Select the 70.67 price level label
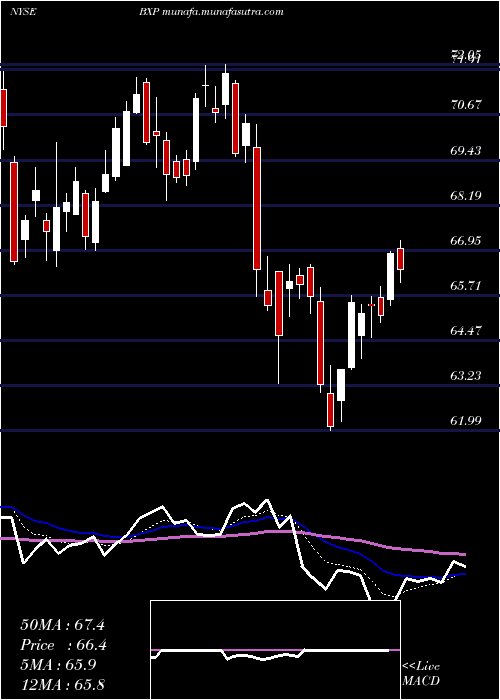Image resolution: width=500 pixels, height=700 pixels. 466,105
